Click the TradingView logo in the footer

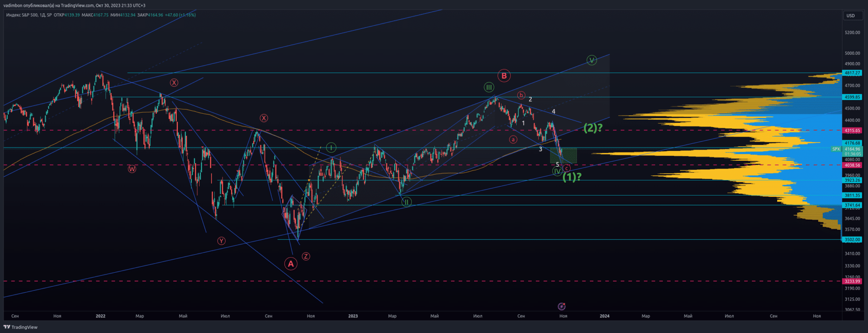[21, 327]
